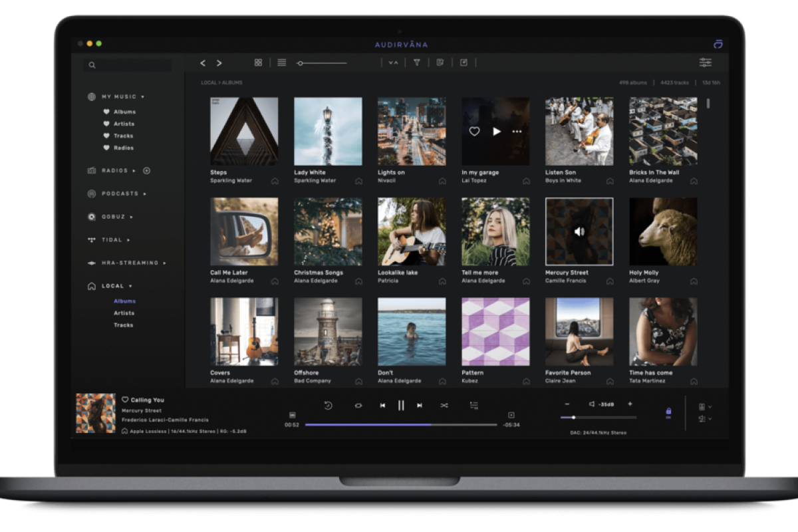Pause the current track
This screenshot has height=532, width=798.
(x=401, y=405)
